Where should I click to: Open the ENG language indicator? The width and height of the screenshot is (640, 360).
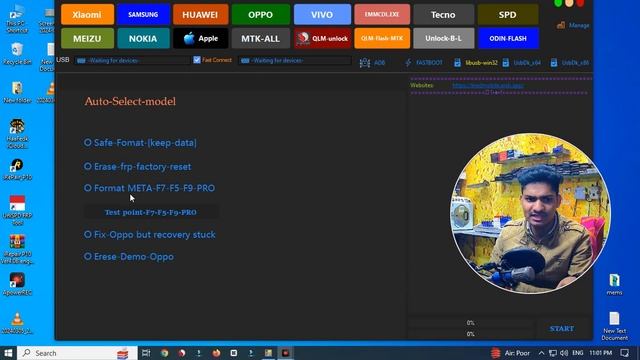(578, 353)
